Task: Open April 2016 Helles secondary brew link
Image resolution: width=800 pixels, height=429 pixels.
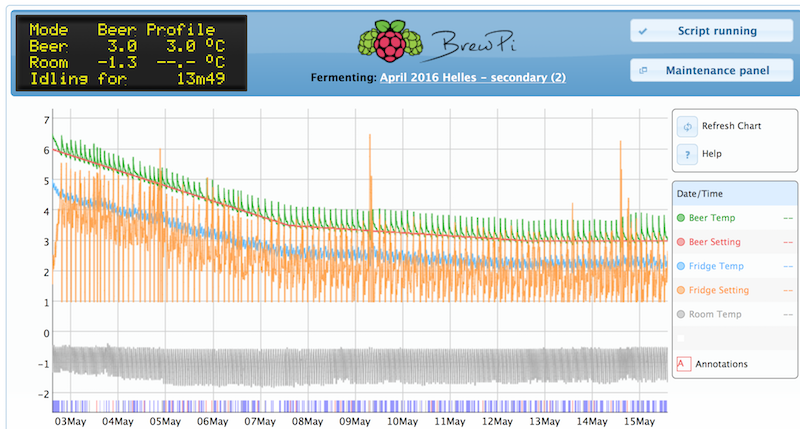Action: click(x=472, y=78)
